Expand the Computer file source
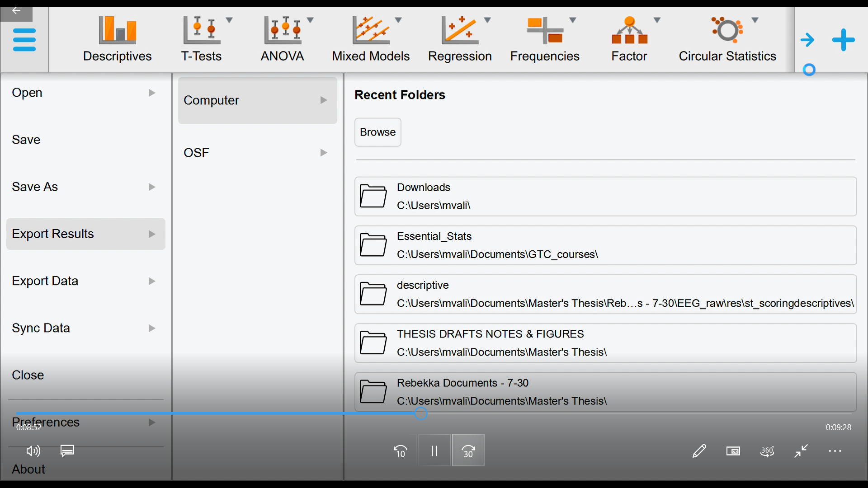Viewport: 868px width, 488px height. click(x=257, y=100)
